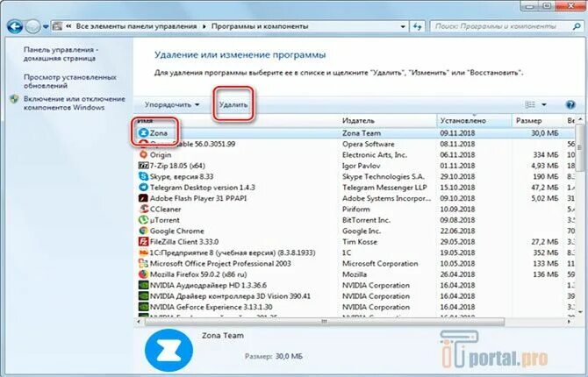
Task: Click the 'Удалить' toolbar button
Action: pos(233,104)
